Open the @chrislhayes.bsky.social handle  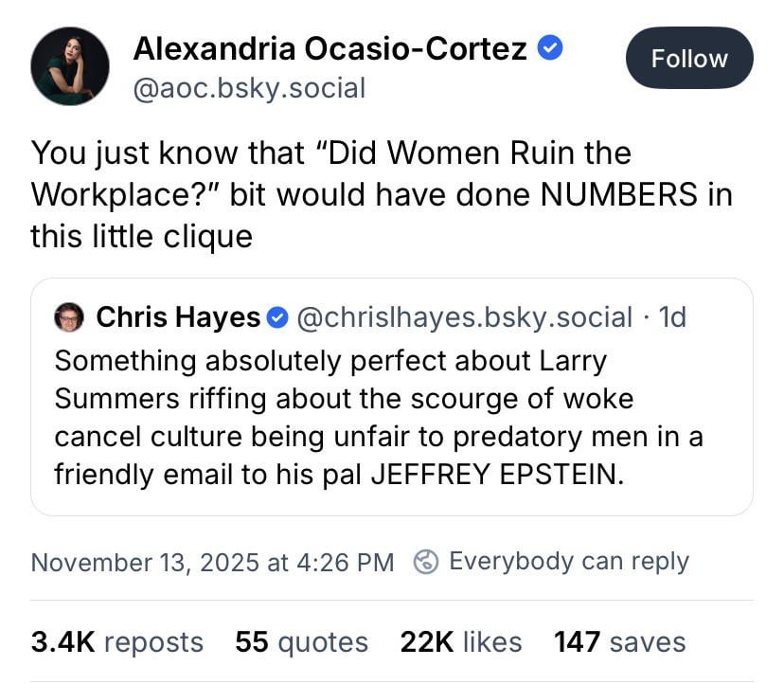tap(465, 317)
